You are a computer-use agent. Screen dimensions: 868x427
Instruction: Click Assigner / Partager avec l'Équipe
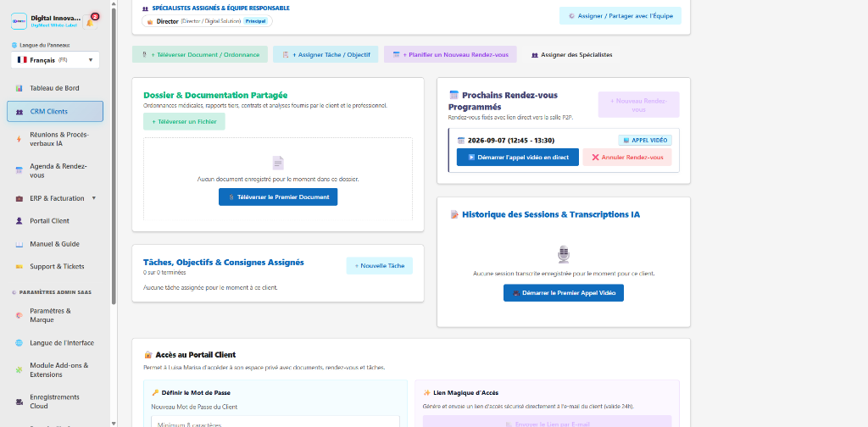pyautogui.click(x=620, y=16)
